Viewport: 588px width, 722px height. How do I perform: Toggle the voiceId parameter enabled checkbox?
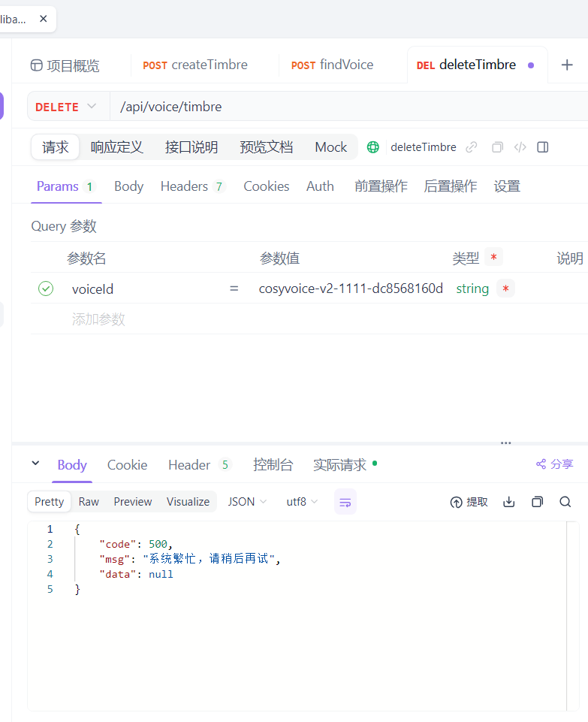tap(46, 288)
